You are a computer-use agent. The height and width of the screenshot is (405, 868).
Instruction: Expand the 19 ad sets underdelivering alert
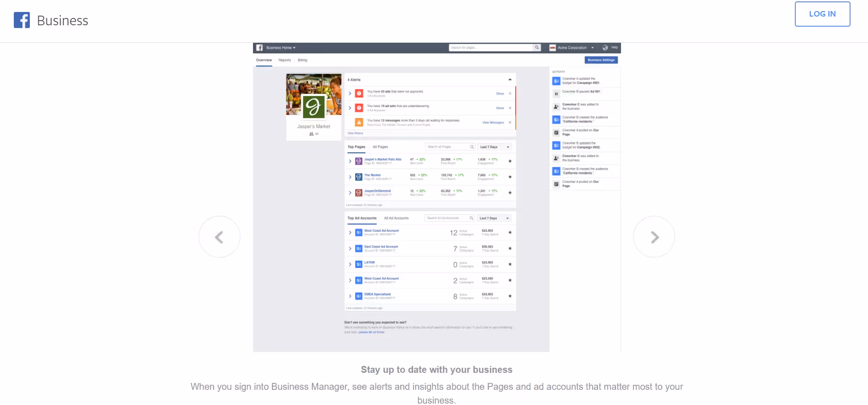[350, 108]
